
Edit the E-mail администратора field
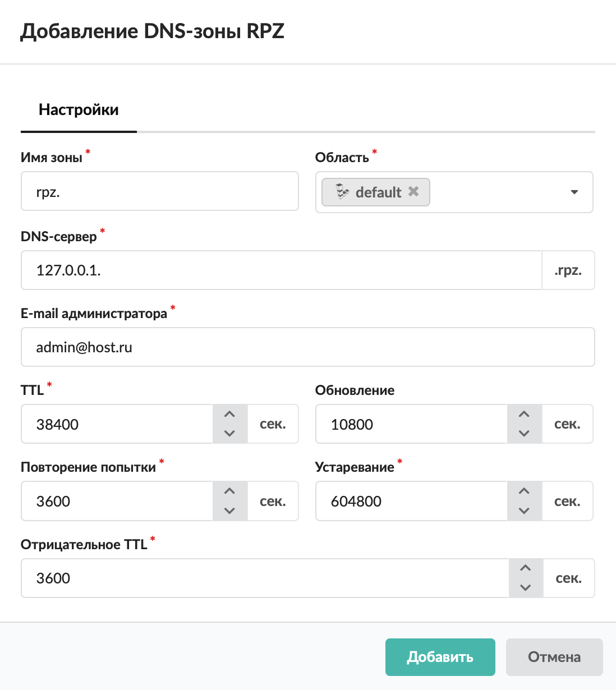coord(307,347)
